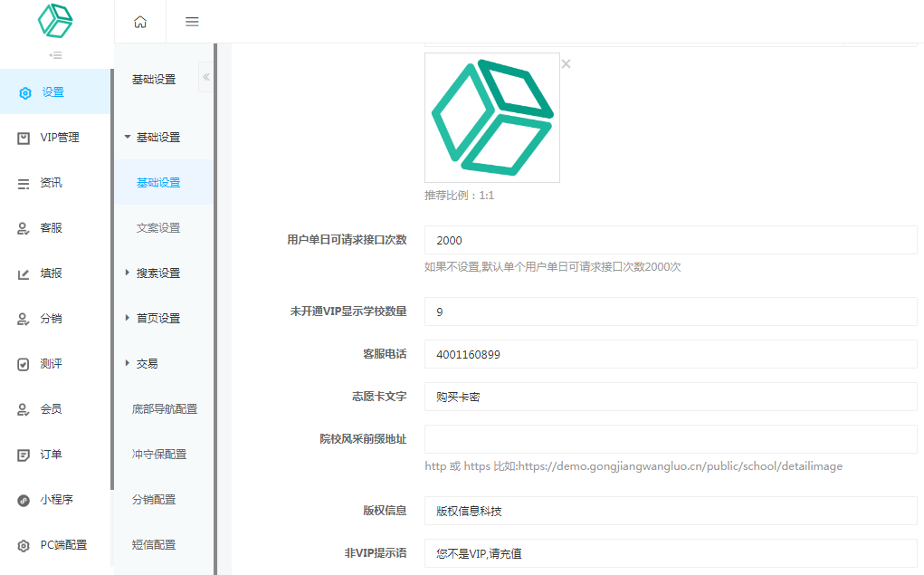The width and height of the screenshot is (924, 575).
Task: Click the 推荐比例：1:1 hint text
Action: tap(460, 196)
